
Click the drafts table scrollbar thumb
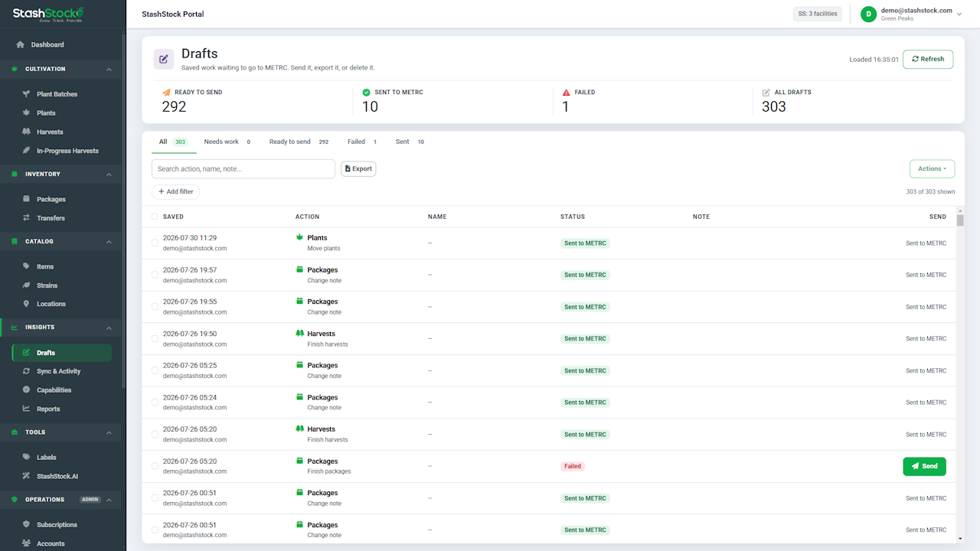(x=960, y=220)
